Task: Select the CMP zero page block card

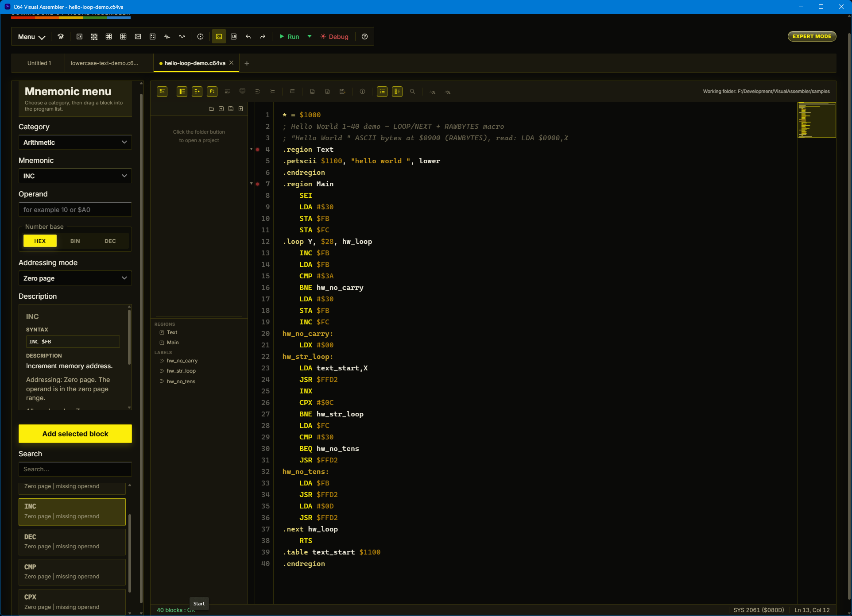Action: pos(72,572)
